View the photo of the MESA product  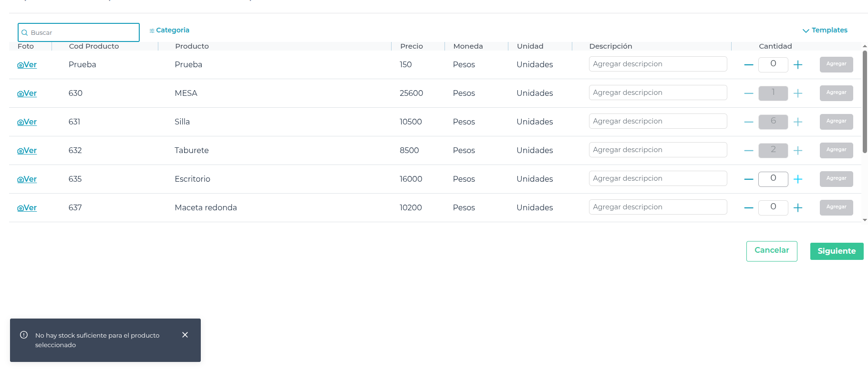(27, 93)
